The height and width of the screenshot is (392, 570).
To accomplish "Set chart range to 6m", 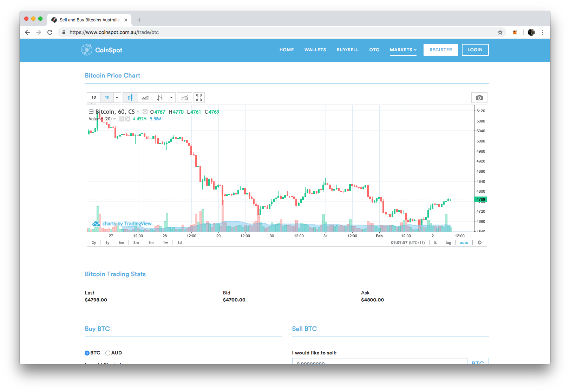I will click(x=122, y=242).
